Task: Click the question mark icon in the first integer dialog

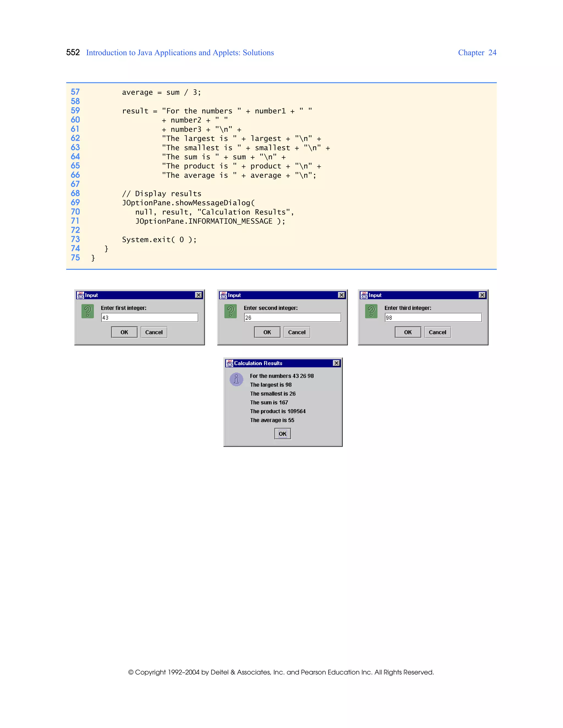Action: [88, 311]
